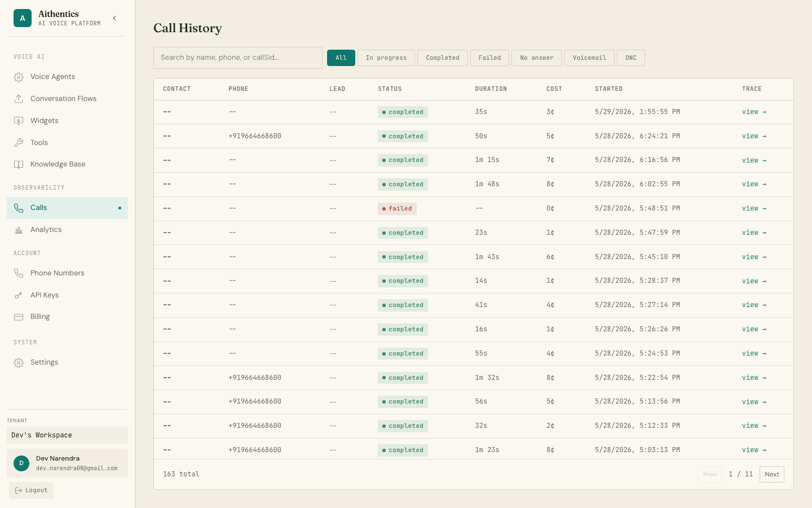The height and width of the screenshot is (508, 812).
Task: Open the Phone Numbers menu label
Action: (x=58, y=273)
